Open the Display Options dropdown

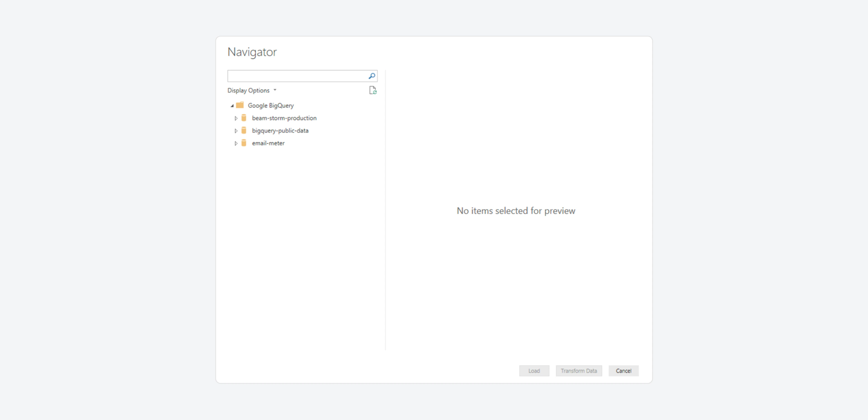[x=252, y=90]
